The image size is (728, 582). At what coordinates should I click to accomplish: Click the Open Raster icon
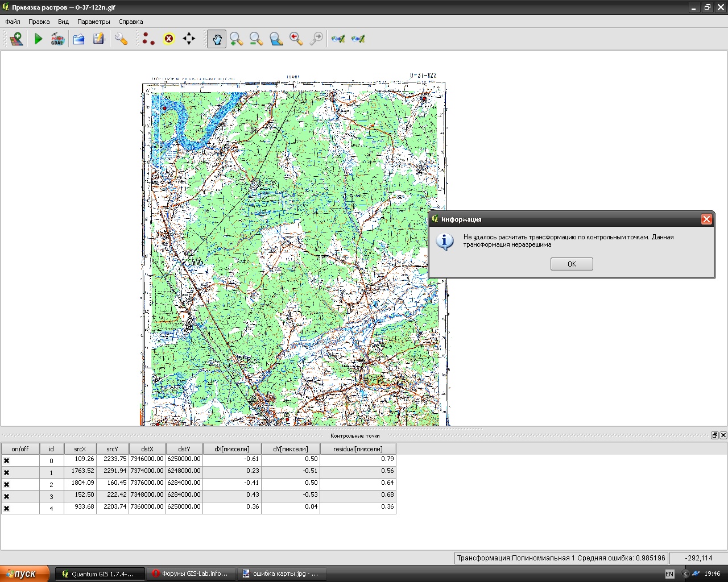16,39
